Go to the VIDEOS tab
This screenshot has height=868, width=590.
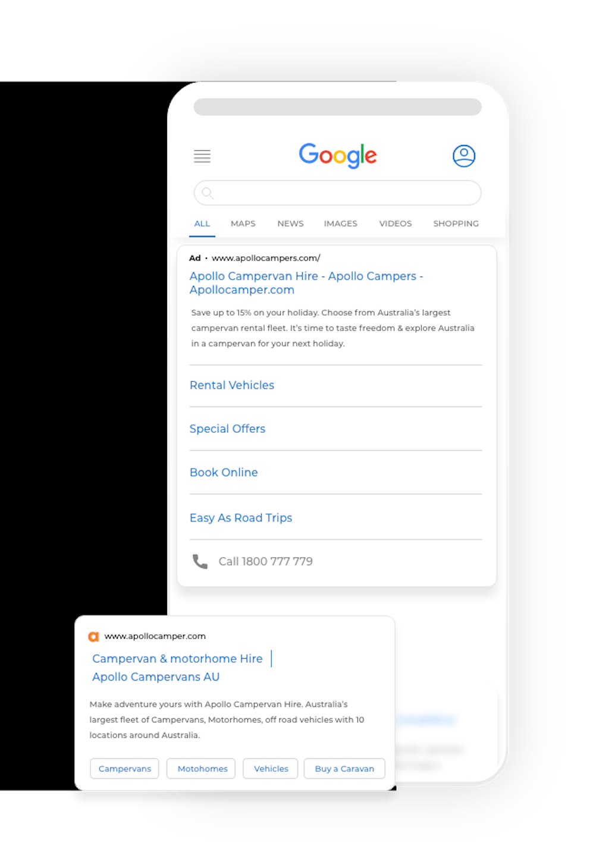(396, 224)
